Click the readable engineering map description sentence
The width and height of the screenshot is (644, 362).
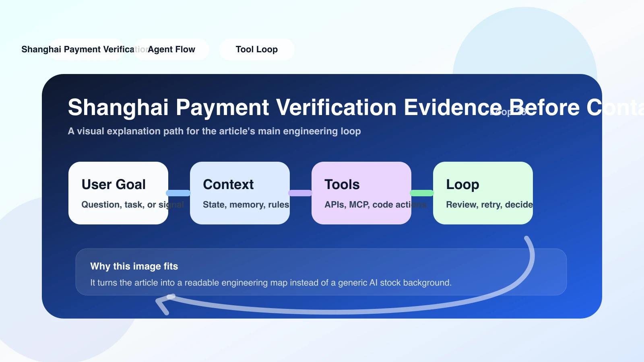[x=271, y=283]
